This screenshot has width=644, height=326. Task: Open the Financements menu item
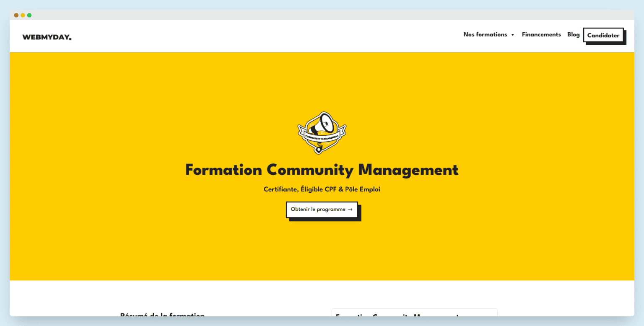[541, 34]
